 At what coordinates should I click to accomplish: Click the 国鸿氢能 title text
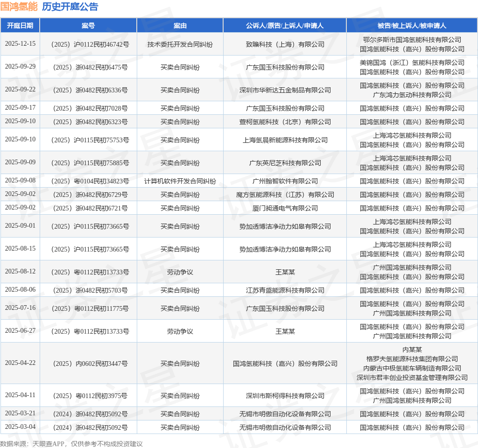[19, 7]
